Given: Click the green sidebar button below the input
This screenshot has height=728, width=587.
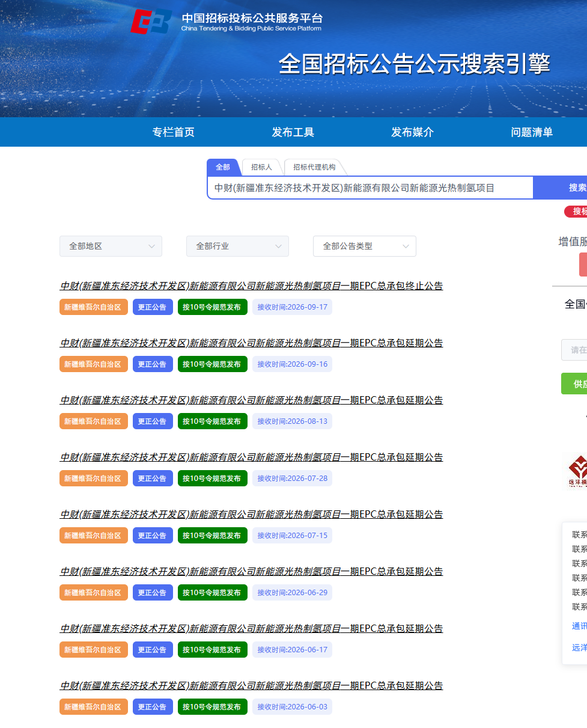Looking at the screenshot, I should click(574, 384).
